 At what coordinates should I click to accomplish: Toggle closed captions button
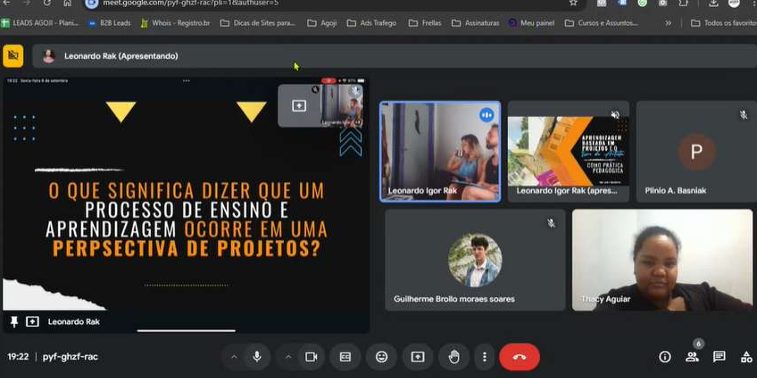pos(345,357)
